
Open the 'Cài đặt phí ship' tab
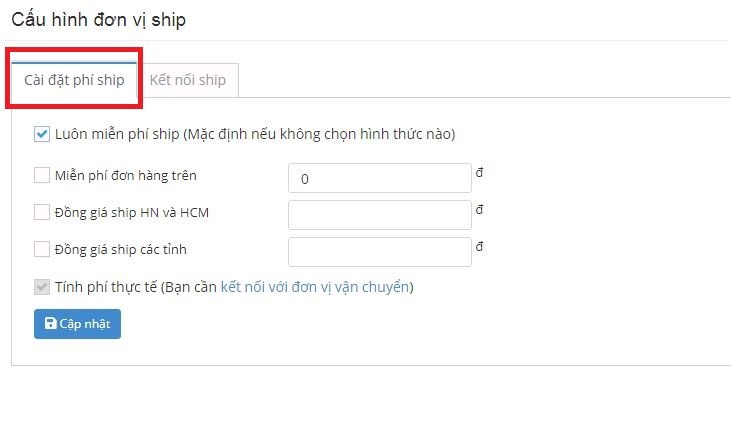pos(74,80)
